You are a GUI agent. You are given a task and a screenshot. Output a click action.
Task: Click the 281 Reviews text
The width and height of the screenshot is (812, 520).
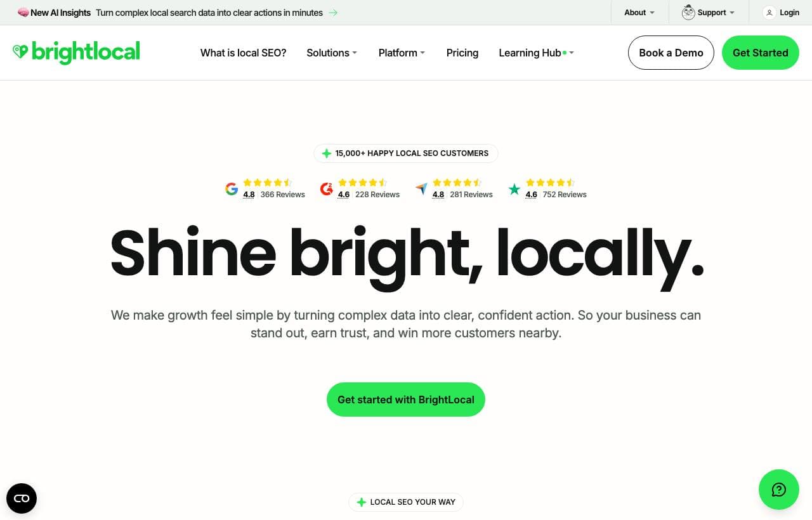[x=471, y=195]
